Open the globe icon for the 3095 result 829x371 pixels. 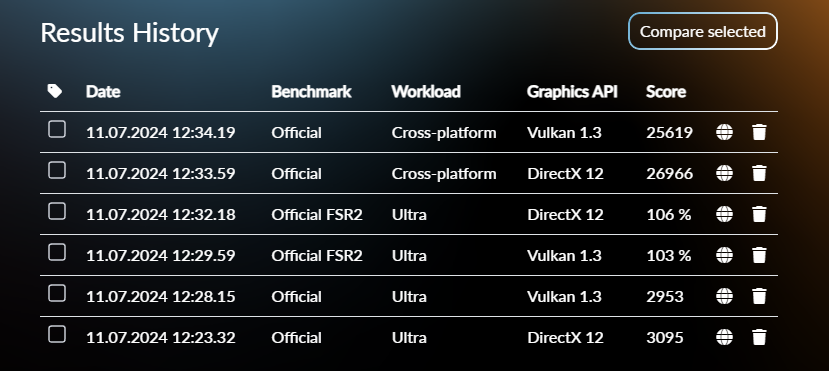724,337
